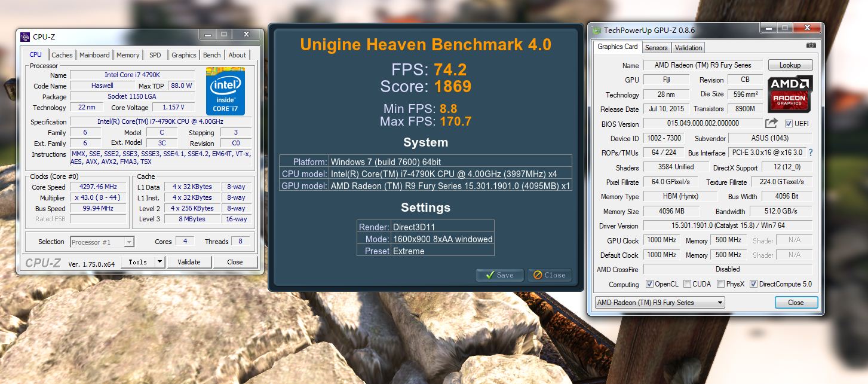Switch to the Mainboard tab in CPU-Z
This screenshot has height=384, width=868.
pyautogui.click(x=94, y=55)
